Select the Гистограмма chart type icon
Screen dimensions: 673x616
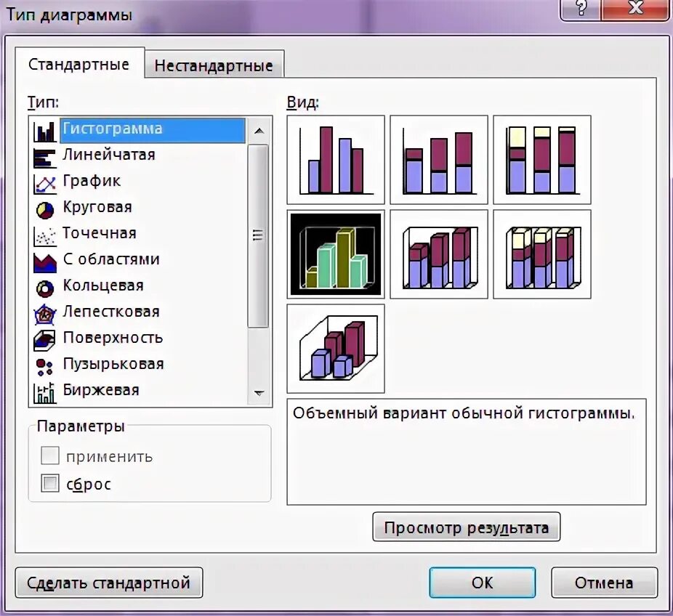click(44, 131)
